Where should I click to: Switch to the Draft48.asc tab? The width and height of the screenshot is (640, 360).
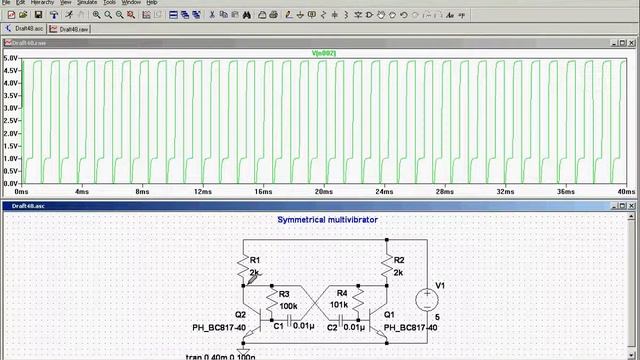pyautogui.click(x=24, y=29)
